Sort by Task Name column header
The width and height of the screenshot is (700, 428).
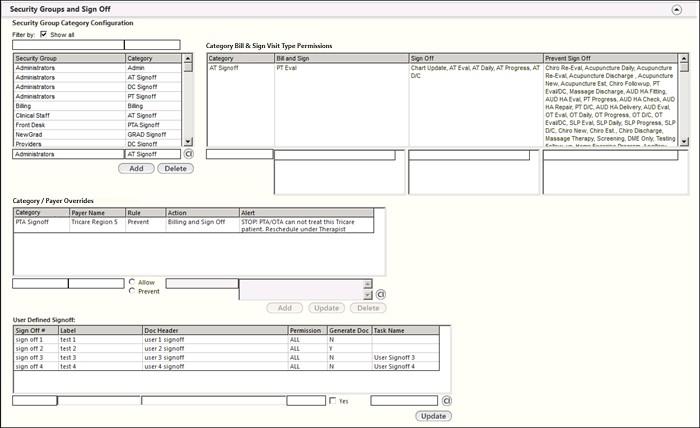pyautogui.click(x=405, y=331)
